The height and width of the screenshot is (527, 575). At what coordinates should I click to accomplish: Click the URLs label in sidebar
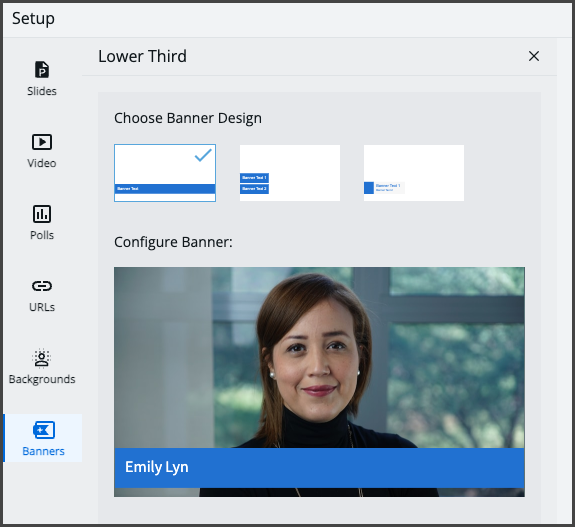42,307
